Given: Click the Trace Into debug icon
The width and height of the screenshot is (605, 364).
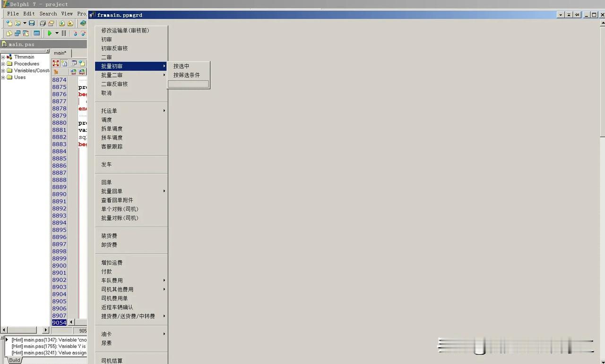Looking at the screenshot, I should click(x=75, y=33).
